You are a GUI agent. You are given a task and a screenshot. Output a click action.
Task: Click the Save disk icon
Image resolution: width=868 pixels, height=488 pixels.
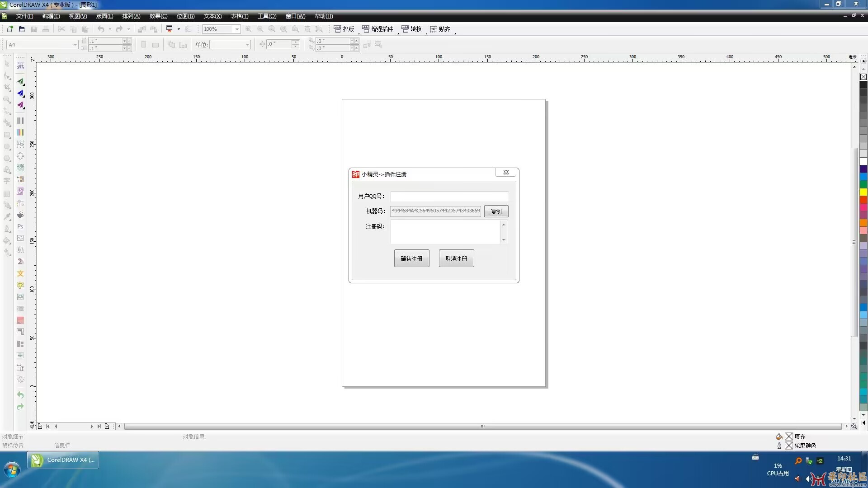[x=34, y=29]
